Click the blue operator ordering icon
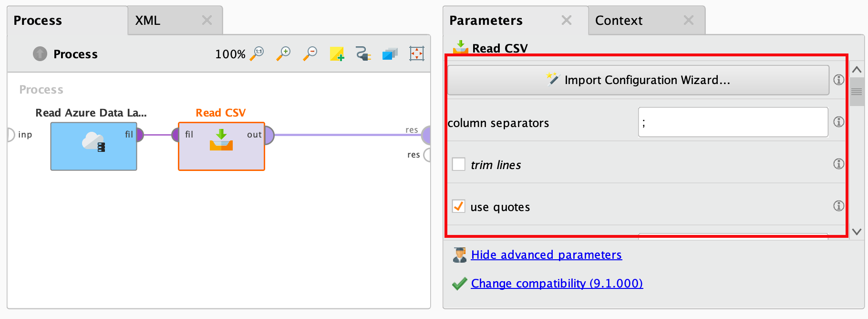 (390, 53)
